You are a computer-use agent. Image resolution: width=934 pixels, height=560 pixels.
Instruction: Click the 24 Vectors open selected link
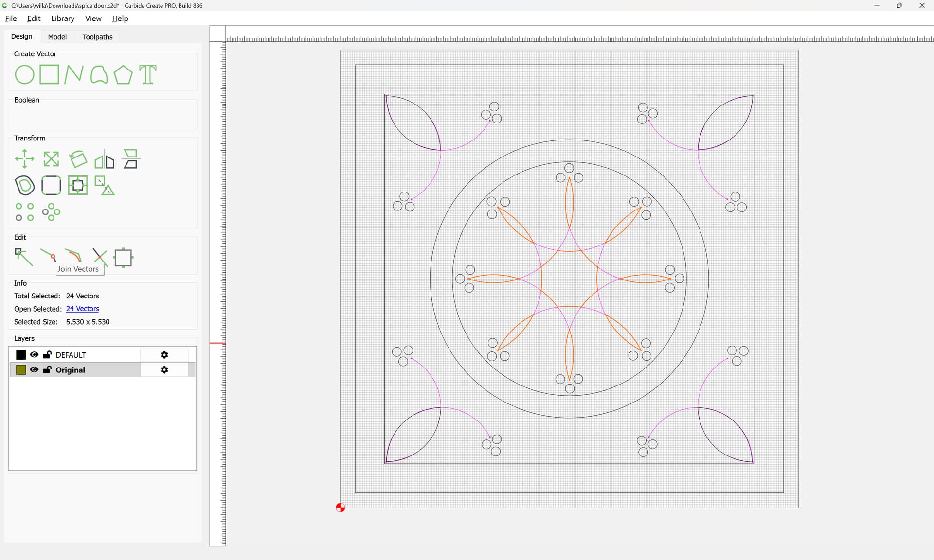point(83,309)
